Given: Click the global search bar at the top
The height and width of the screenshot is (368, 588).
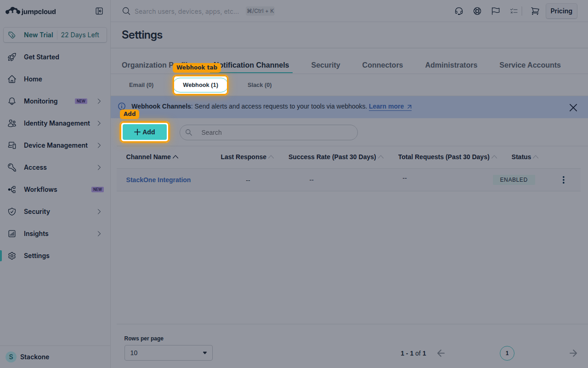Looking at the screenshot, I should (198, 11).
